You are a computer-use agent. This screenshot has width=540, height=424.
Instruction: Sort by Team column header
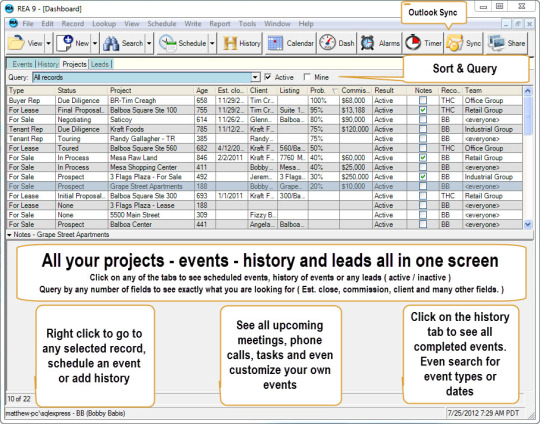pos(492,91)
